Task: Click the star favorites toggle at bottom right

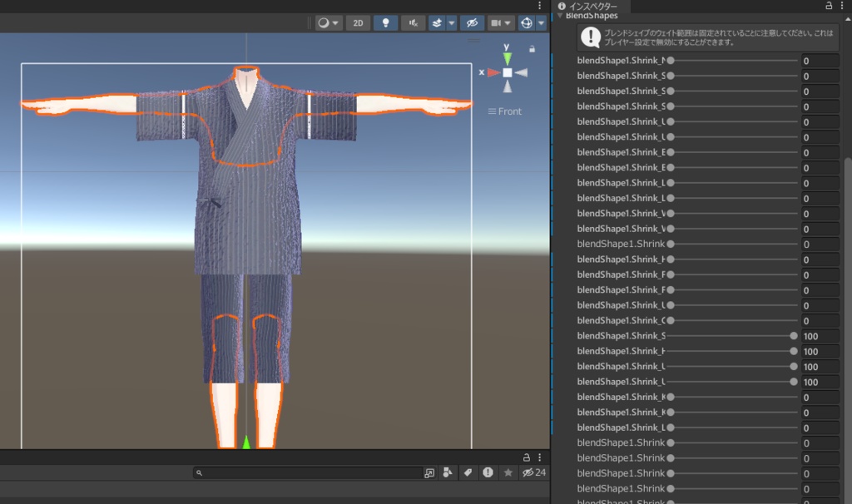Action: (x=508, y=472)
